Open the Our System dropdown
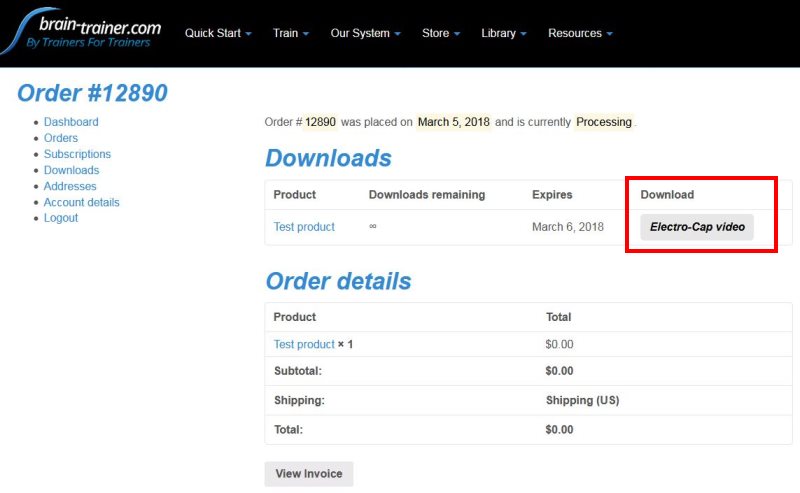Screen dimensions: 800x493 pyautogui.click(x=365, y=33)
